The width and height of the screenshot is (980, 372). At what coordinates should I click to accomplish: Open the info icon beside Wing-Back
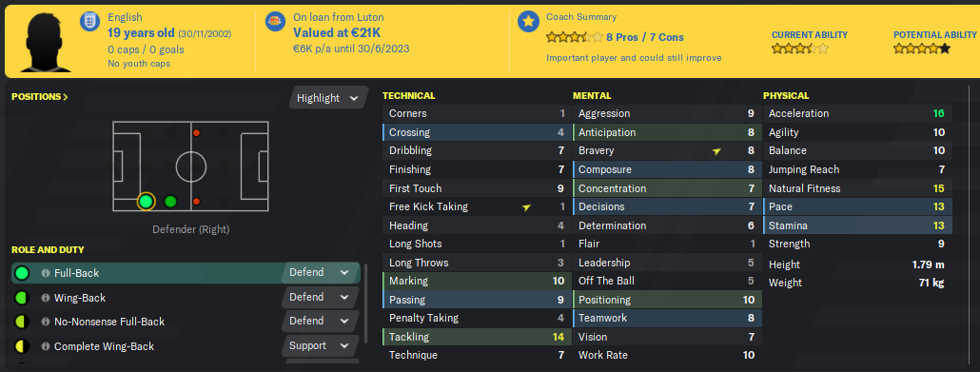(45, 298)
